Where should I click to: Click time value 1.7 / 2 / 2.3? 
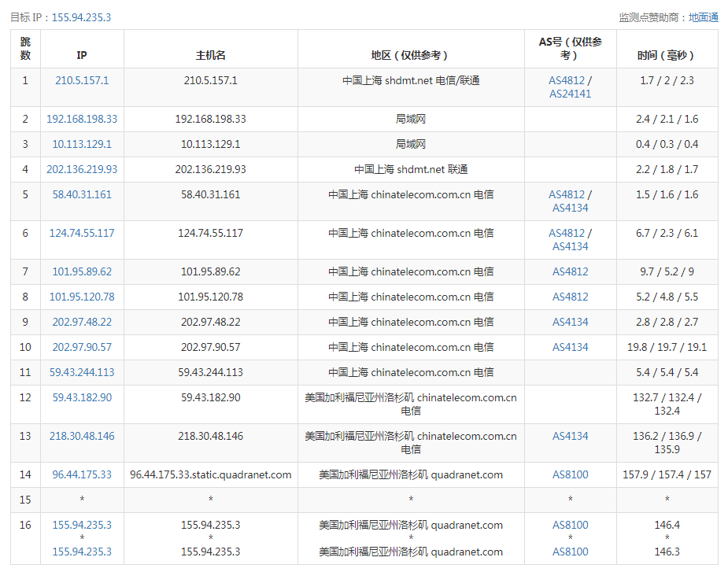point(667,80)
